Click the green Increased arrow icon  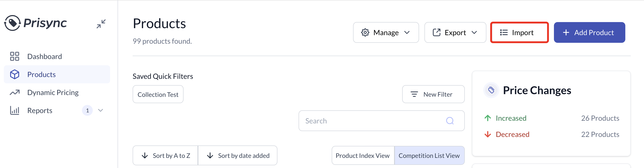(488, 118)
